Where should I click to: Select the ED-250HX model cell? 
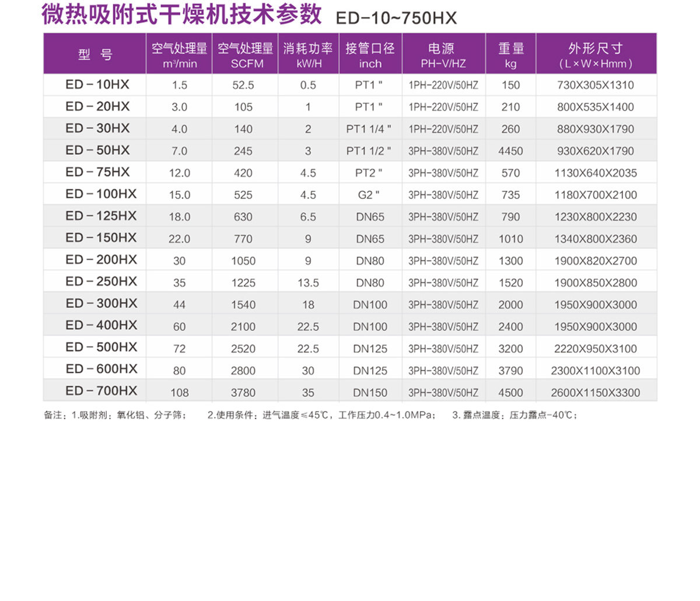pos(101,282)
